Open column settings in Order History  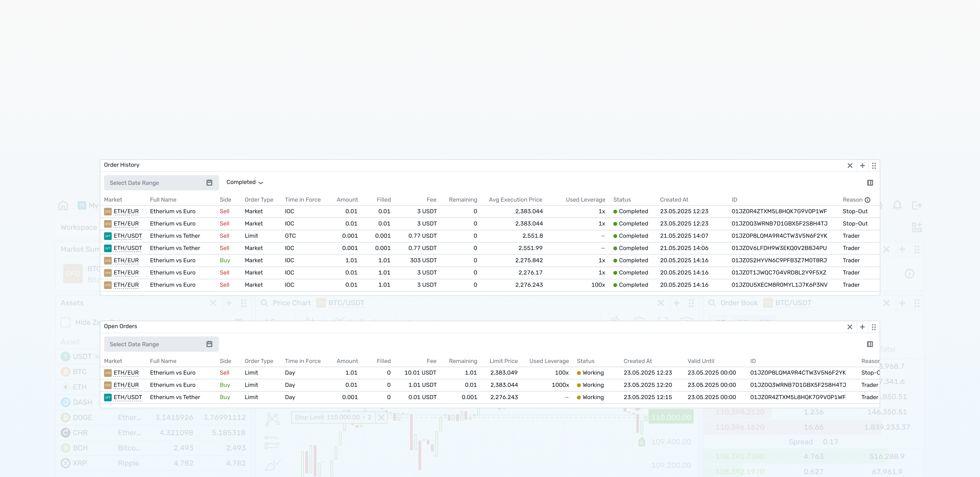(x=870, y=183)
